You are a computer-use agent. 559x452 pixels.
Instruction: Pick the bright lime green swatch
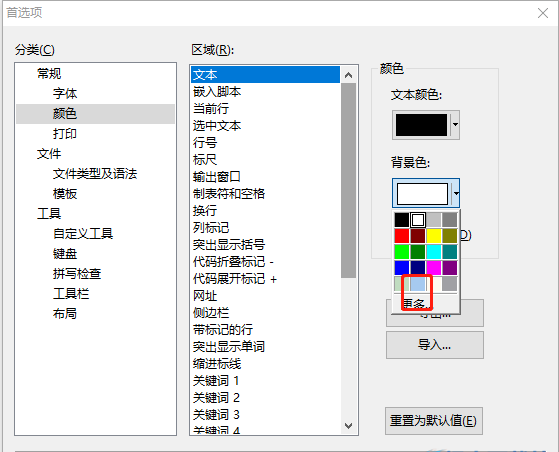[401, 252]
